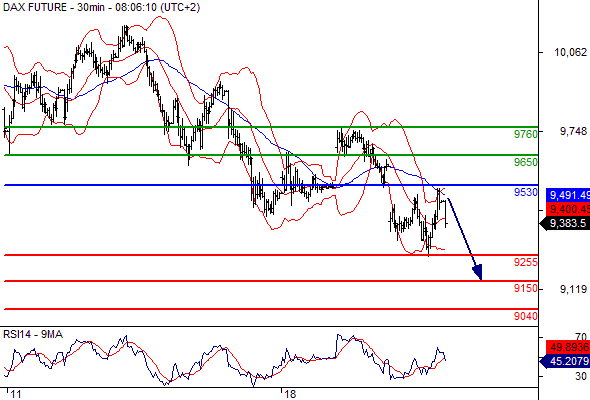
Task: Click the black 9,383.5 current price tag
Action: pyautogui.click(x=564, y=223)
